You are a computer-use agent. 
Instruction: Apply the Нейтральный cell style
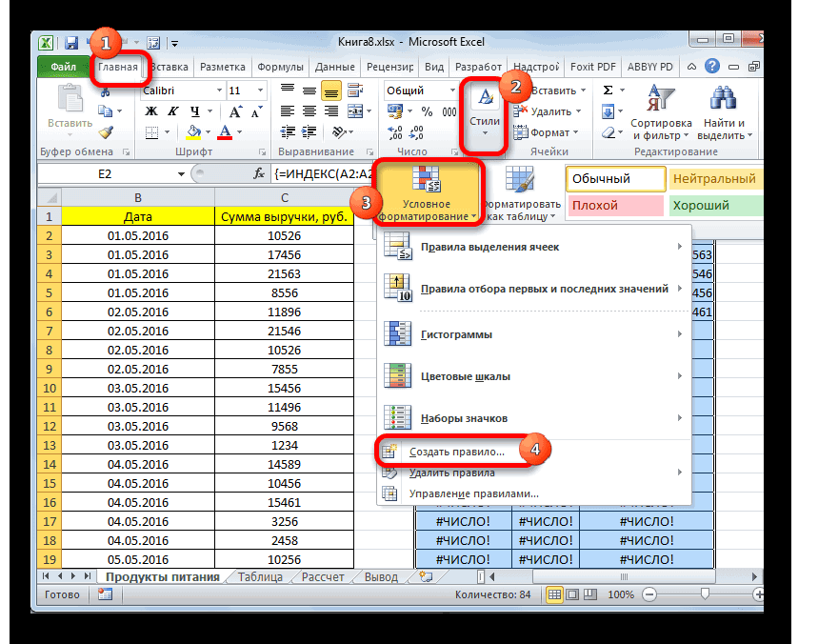coord(716,179)
